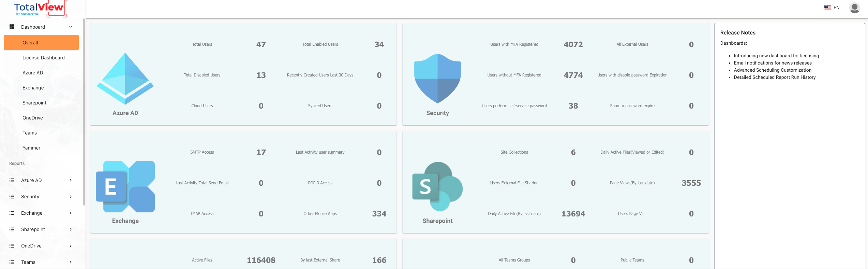The height and width of the screenshot is (269, 868).
Task: Click the IMAP Access label
Action: [202, 214]
